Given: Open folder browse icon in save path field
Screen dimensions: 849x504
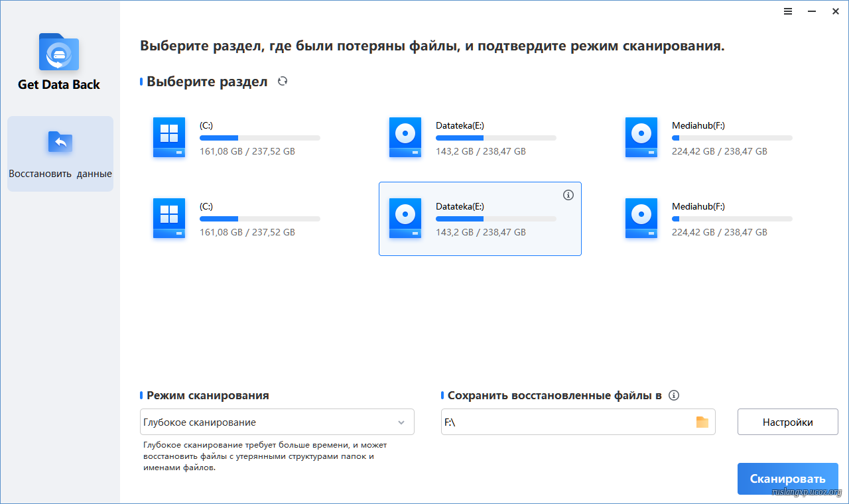Looking at the screenshot, I should coord(702,422).
